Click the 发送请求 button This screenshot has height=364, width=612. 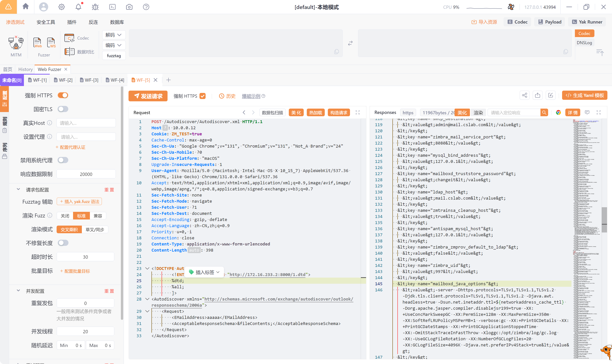click(x=148, y=96)
